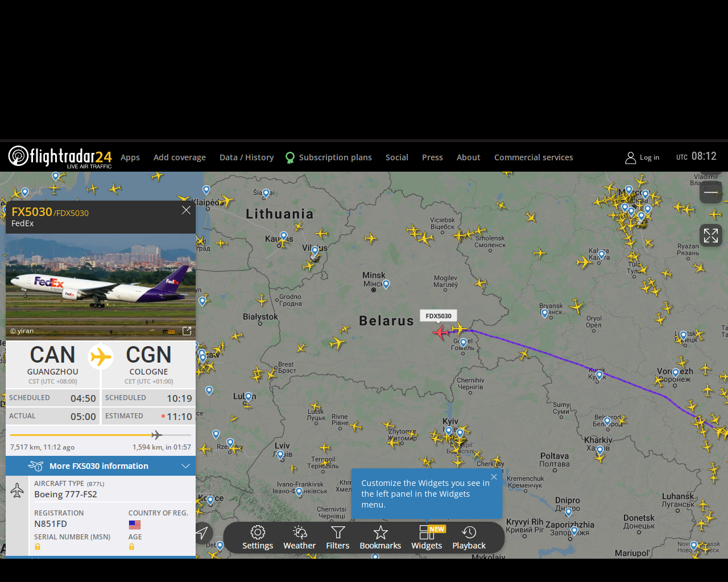Viewport: 728px width, 582px height.
Task: Close the FX5030 flight panel
Action: (186, 210)
